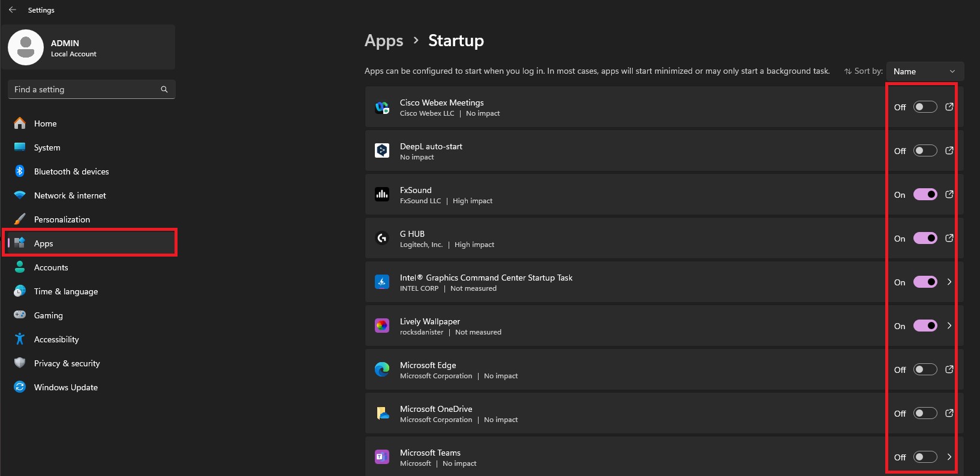Open Microsoft Edge external link icon
Viewport: 980px width, 476px height.
949,369
